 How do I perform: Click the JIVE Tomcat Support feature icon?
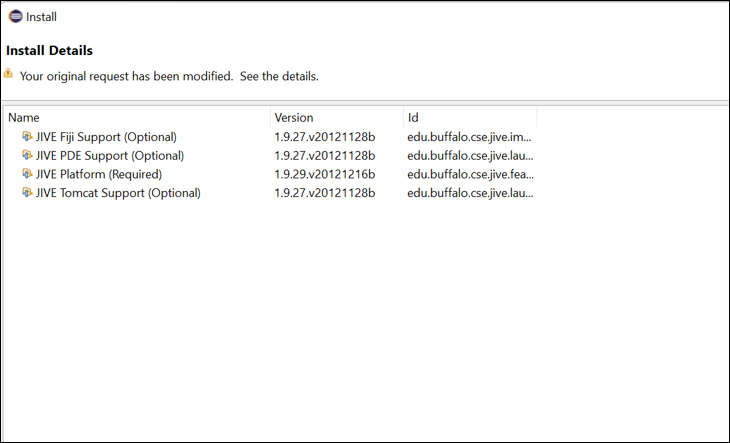(x=27, y=193)
